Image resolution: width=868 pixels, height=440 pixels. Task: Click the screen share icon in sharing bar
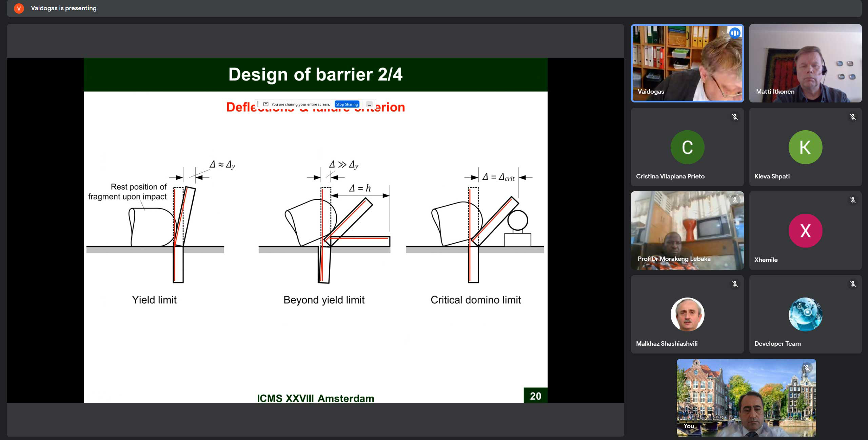(266, 104)
